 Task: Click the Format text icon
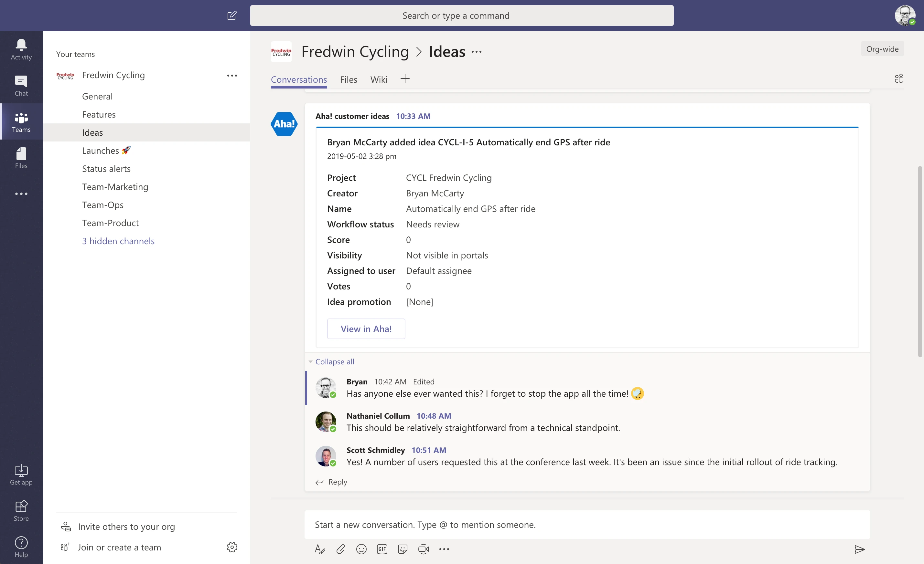click(319, 549)
